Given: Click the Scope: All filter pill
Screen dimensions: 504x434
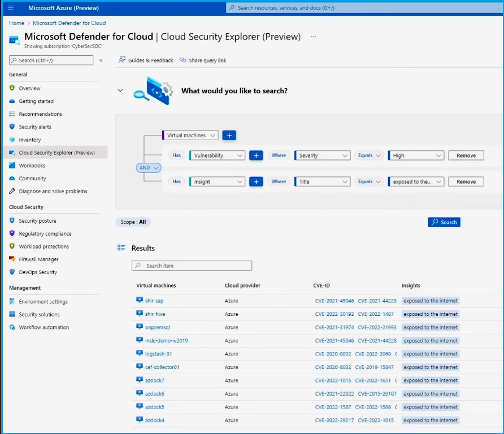Looking at the screenshot, I should (133, 222).
